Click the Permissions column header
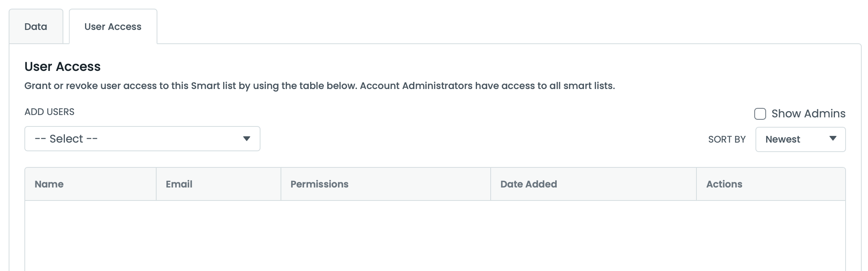868x271 pixels. (x=319, y=184)
